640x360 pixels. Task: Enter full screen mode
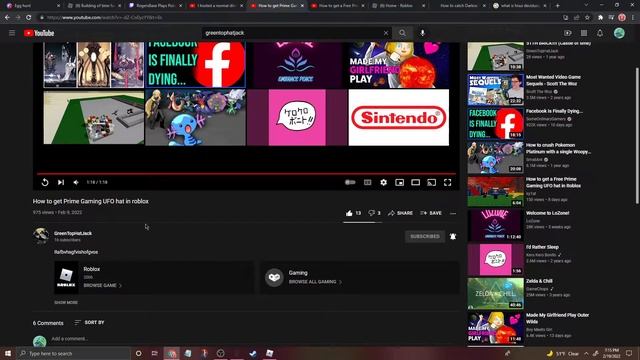[x=448, y=182]
